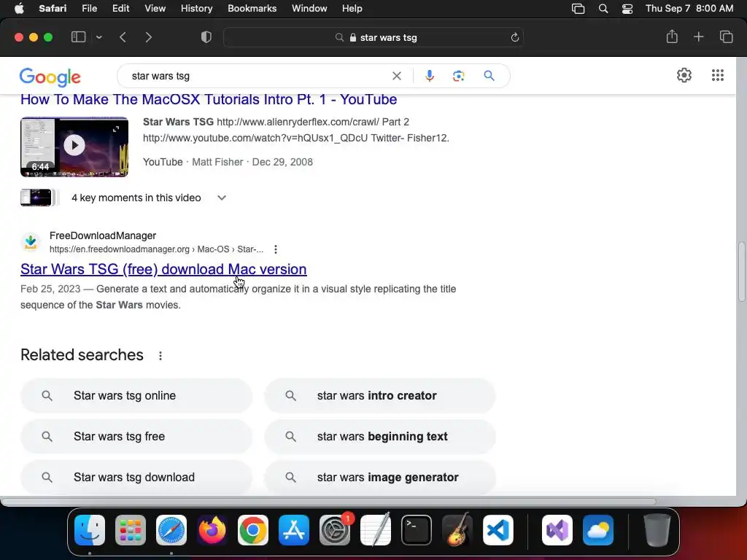Clear the Google search query

396,76
